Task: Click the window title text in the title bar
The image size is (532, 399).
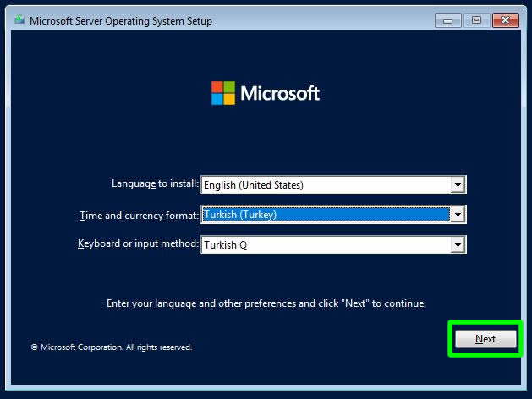Action: coord(121,21)
